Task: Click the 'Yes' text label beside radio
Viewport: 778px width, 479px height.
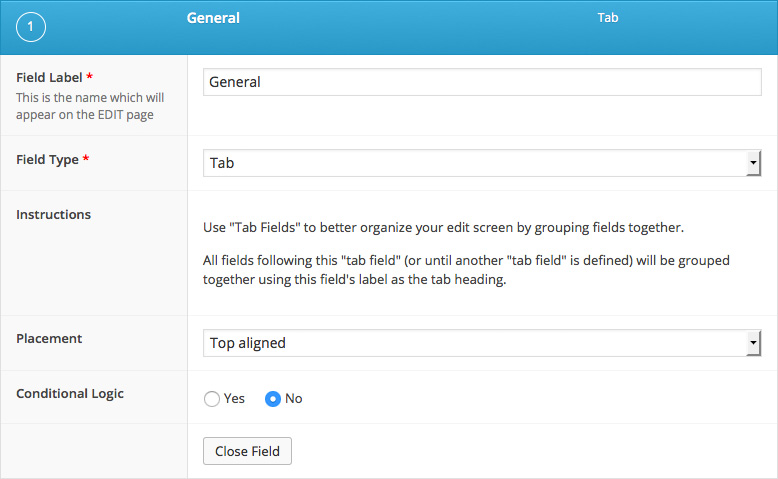Action: pos(234,398)
